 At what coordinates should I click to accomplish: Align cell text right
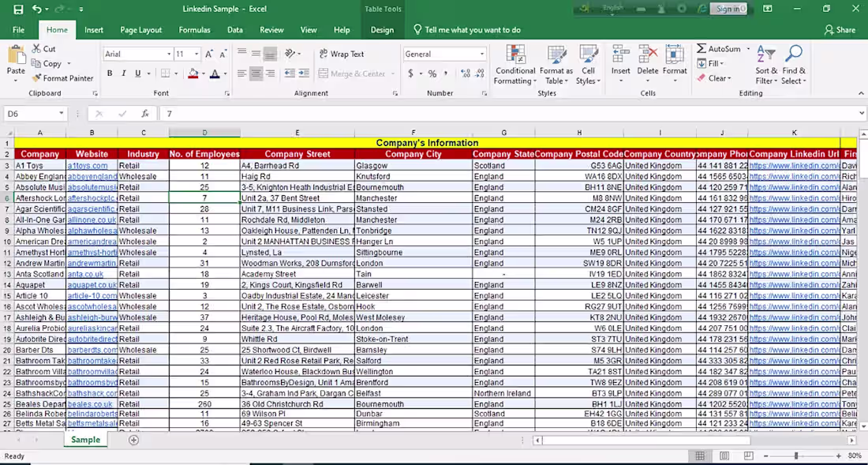270,73
